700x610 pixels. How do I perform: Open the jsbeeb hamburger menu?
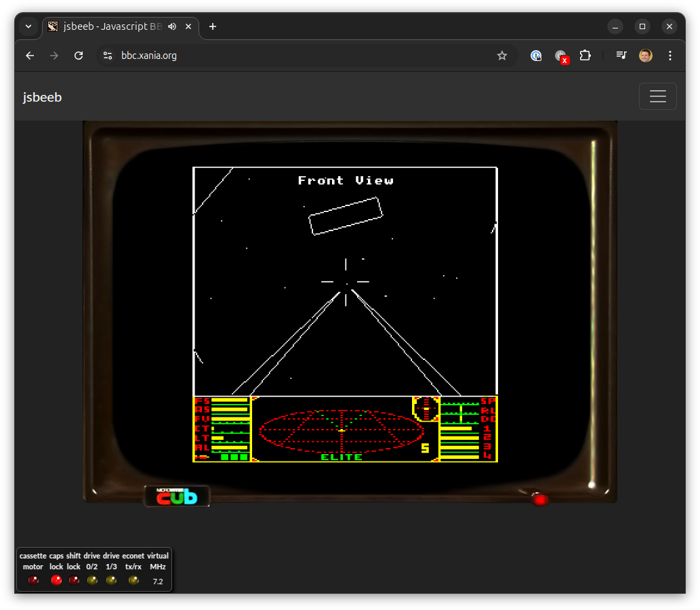(657, 96)
